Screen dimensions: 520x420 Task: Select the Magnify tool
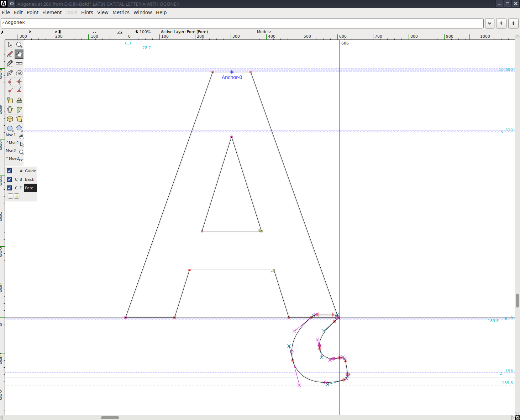tap(19, 45)
